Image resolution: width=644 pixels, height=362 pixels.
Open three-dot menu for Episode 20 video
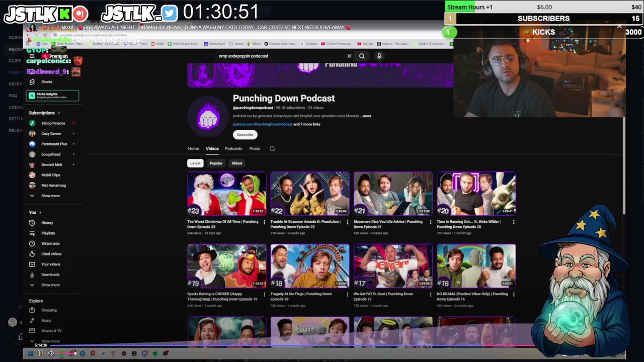click(x=514, y=222)
